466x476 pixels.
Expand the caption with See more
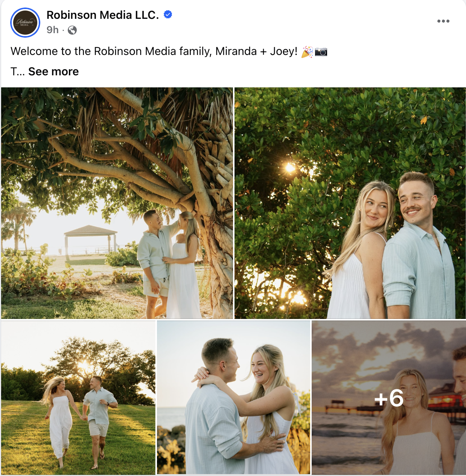coord(53,72)
